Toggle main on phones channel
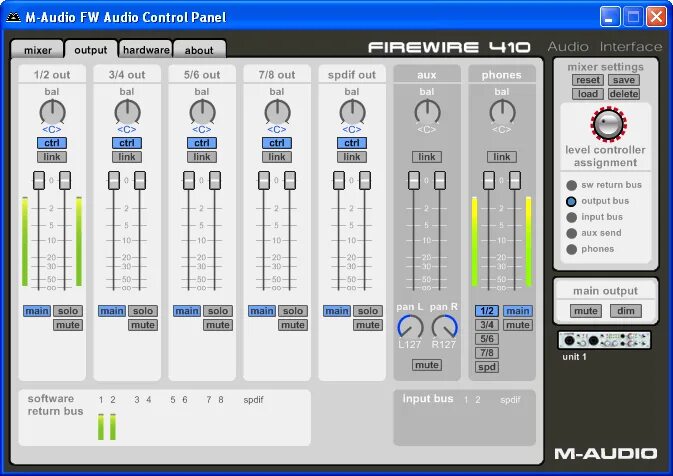 518,311
